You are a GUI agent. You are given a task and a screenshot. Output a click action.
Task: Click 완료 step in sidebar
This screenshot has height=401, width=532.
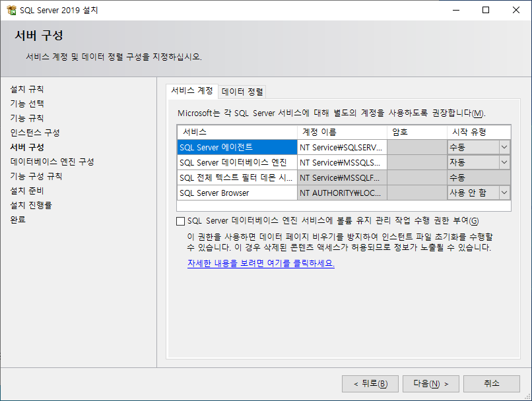(18, 220)
